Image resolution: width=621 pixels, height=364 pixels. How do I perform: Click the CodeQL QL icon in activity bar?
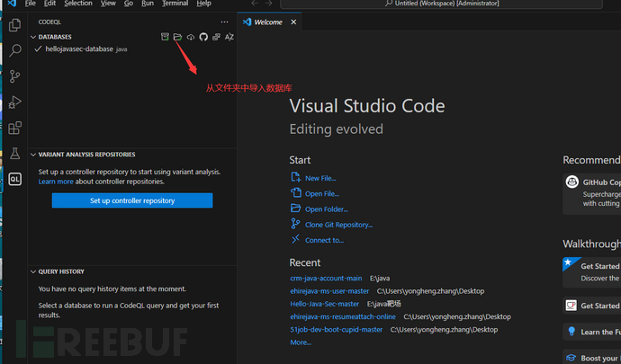click(x=14, y=179)
